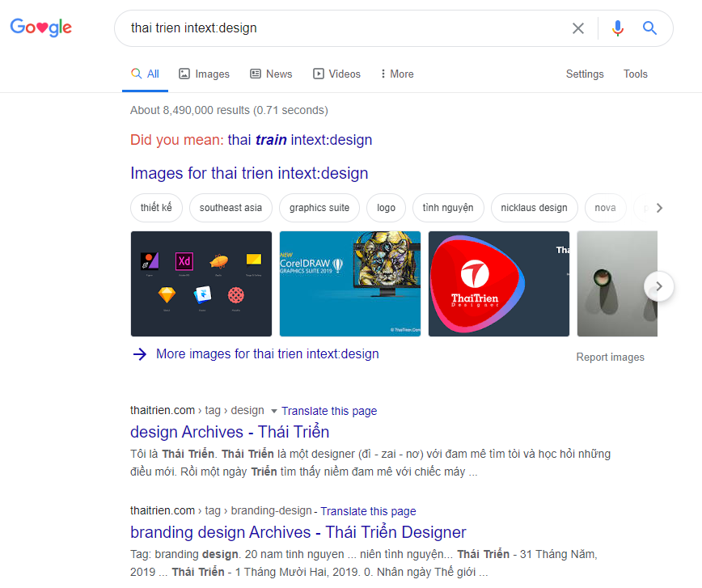Select the camera icon on the Videos tab
Screen dimensions: 702x588
[318, 74]
